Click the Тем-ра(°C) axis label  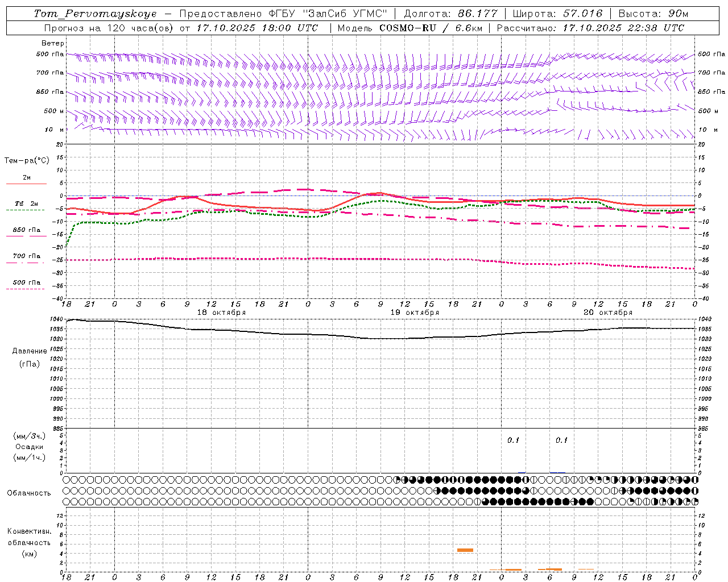click(27, 161)
